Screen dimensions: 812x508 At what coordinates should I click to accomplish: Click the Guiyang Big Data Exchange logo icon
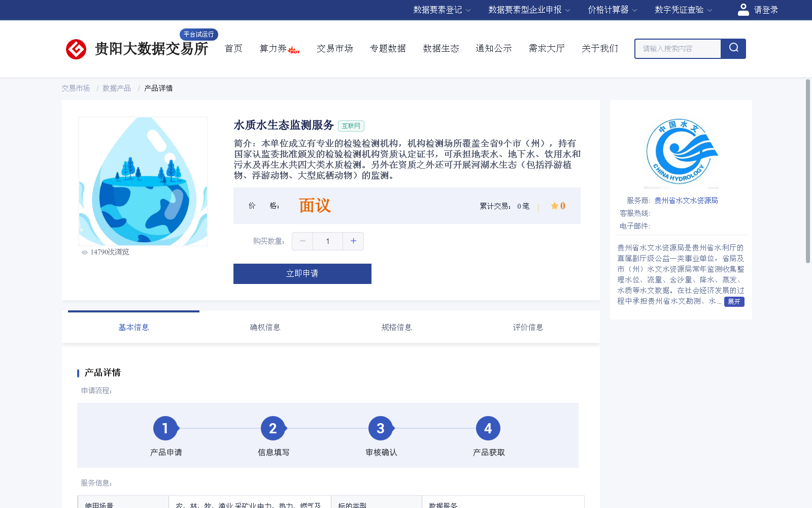point(76,49)
